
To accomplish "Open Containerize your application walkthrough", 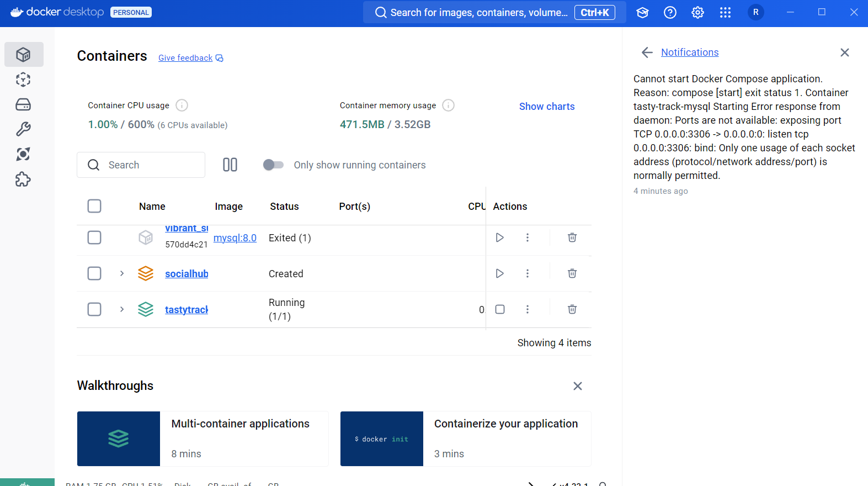I will tap(466, 439).
